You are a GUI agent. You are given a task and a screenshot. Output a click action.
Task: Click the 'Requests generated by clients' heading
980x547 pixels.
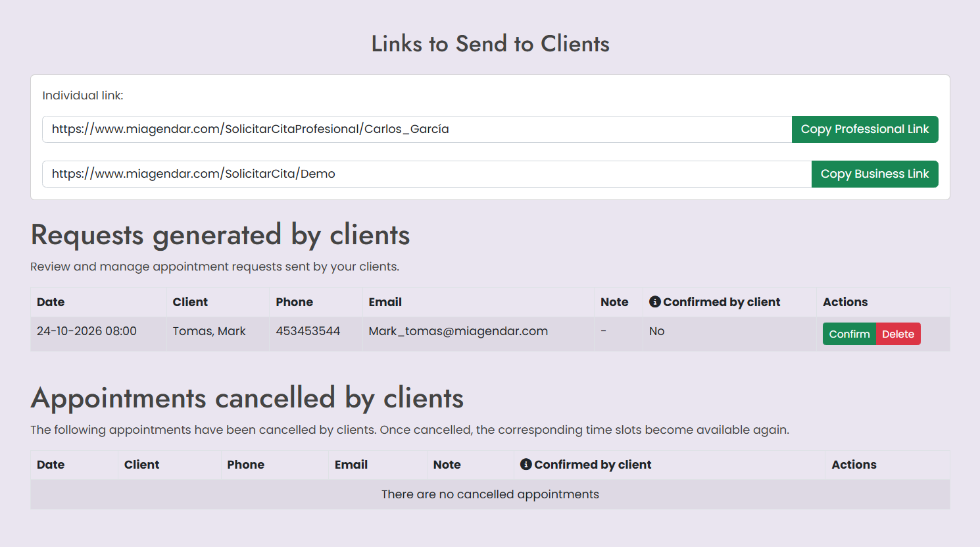[220, 235]
